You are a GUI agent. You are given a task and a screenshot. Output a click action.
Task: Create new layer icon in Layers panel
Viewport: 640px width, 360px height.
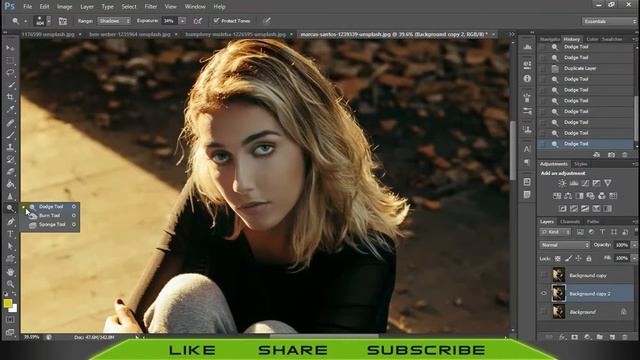click(612, 337)
